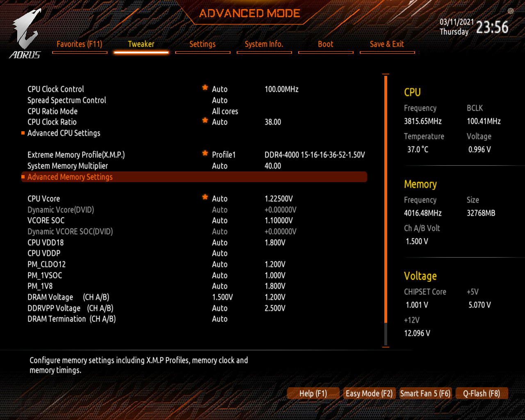Open Spread Spectrum Control Auto value
The width and height of the screenshot is (525, 420).
pos(220,100)
